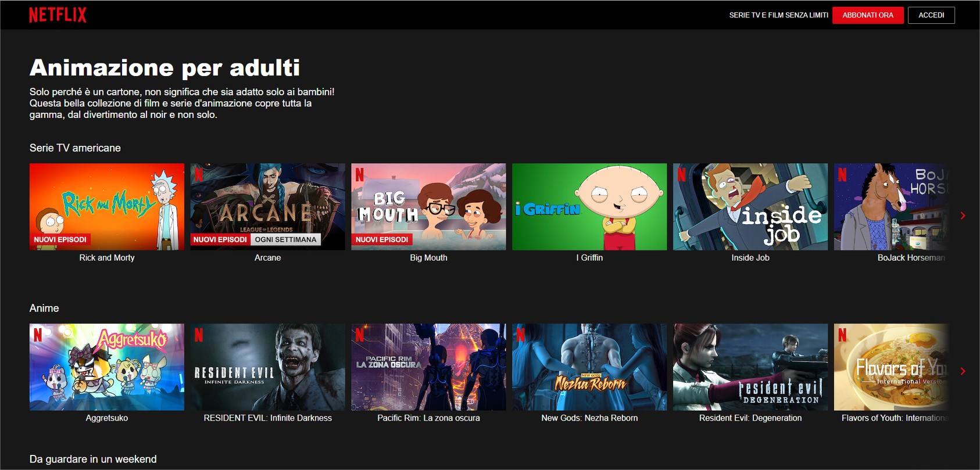Screen dimensions: 980x470
Task: Choose the I Griffin thumbnail
Action: (589, 206)
